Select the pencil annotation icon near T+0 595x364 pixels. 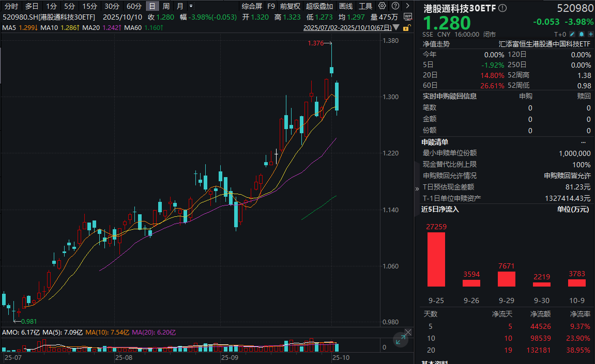(x=572, y=34)
